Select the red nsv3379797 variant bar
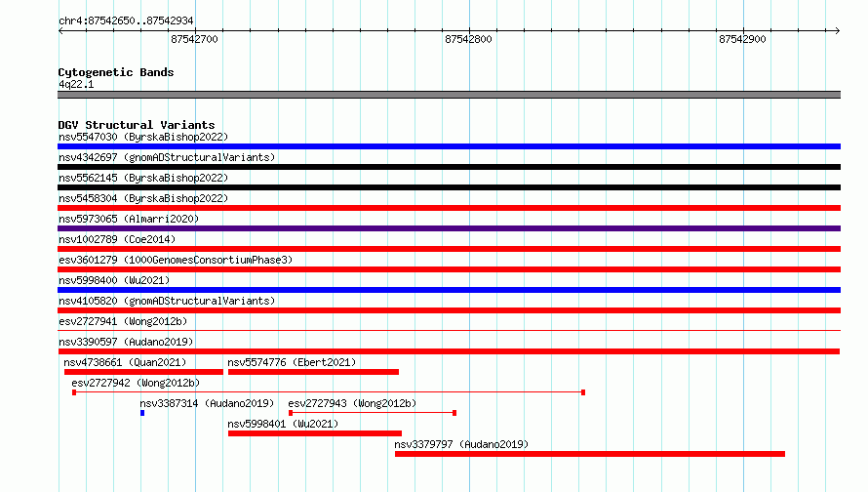The image size is (868, 492). [x=590, y=454]
